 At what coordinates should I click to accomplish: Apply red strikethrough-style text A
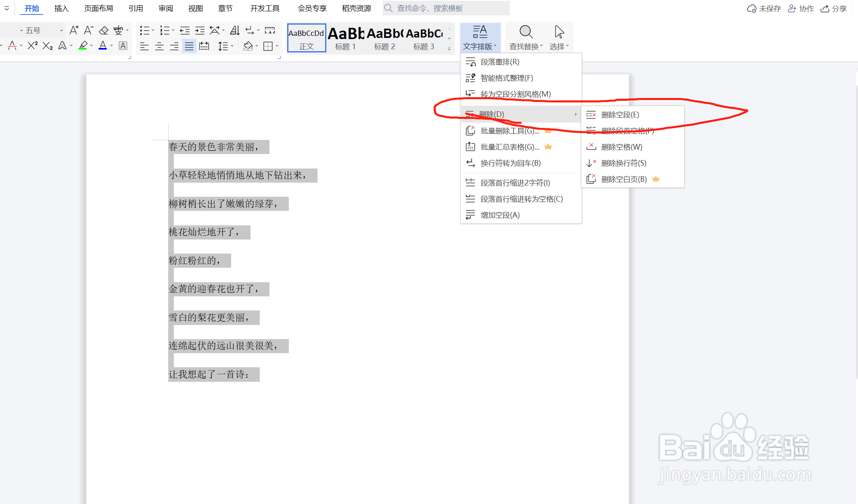tap(13, 46)
